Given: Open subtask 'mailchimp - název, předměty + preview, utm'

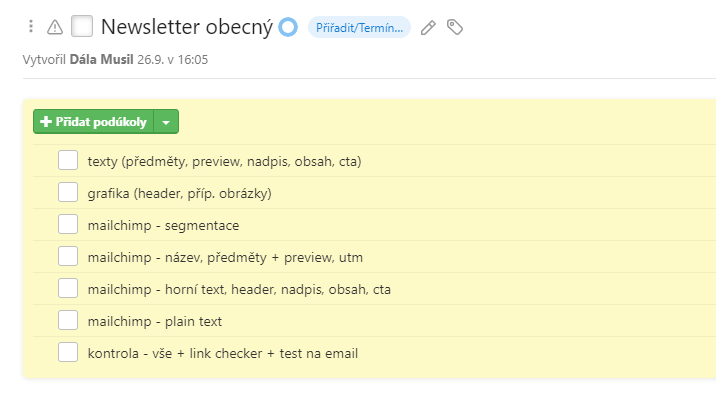Looking at the screenshot, I should pyautogui.click(x=225, y=258).
